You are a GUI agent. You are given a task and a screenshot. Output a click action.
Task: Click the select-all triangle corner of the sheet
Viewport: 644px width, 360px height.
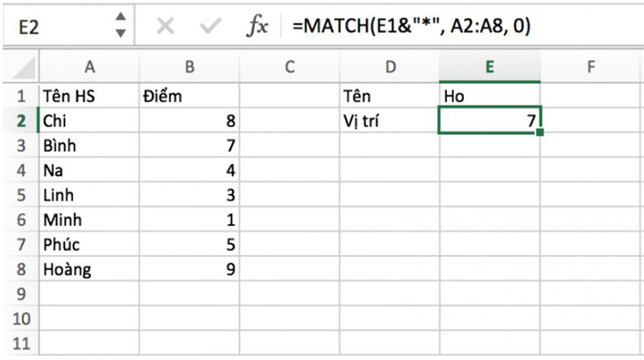(x=24, y=68)
